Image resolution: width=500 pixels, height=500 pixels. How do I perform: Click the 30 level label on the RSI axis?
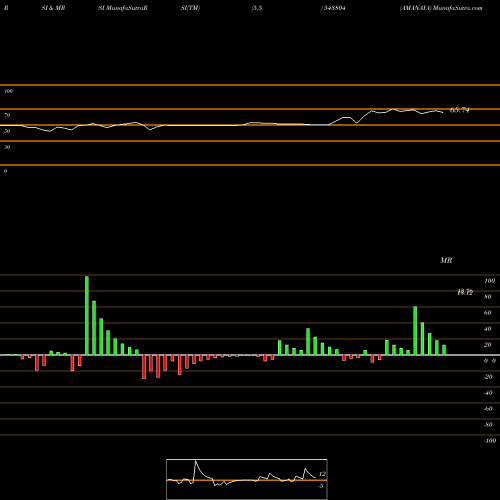(7, 147)
